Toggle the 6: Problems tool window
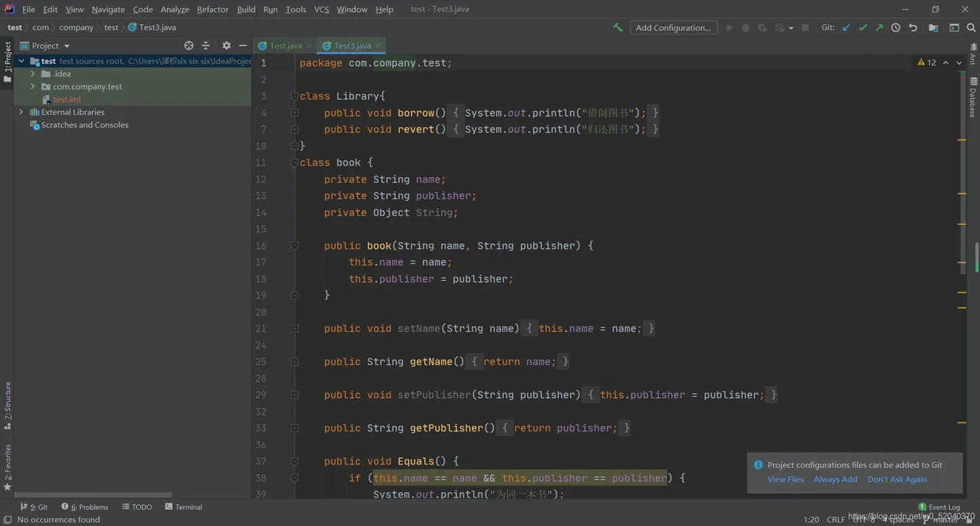 (85, 507)
